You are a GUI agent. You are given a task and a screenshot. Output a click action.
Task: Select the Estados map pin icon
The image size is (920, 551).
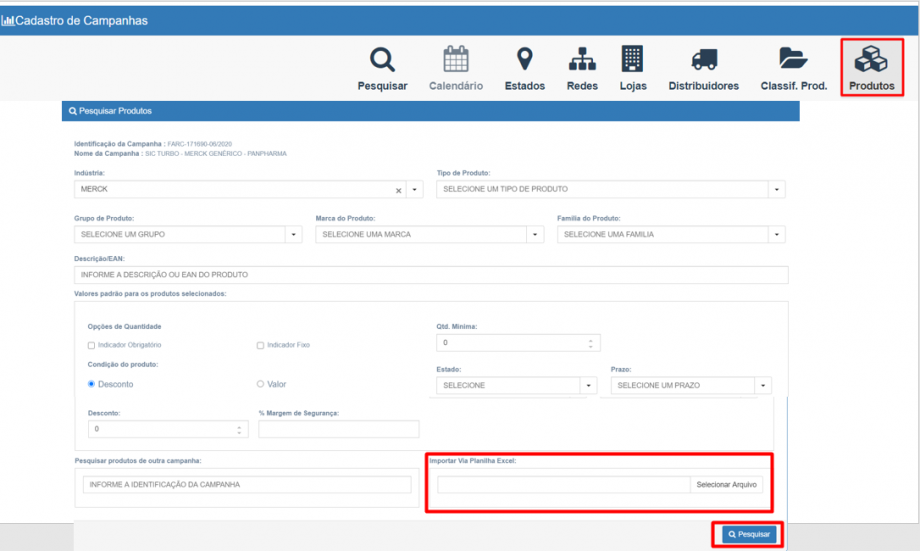coord(524,60)
